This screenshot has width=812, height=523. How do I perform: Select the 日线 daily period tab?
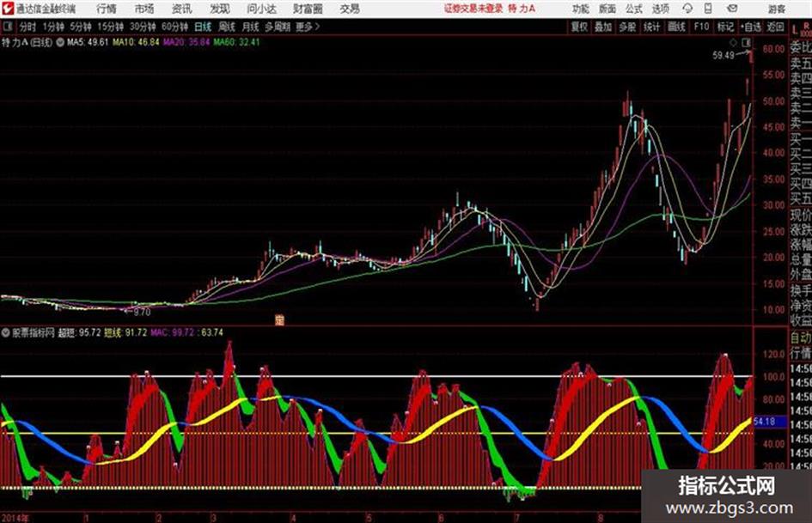point(203,27)
